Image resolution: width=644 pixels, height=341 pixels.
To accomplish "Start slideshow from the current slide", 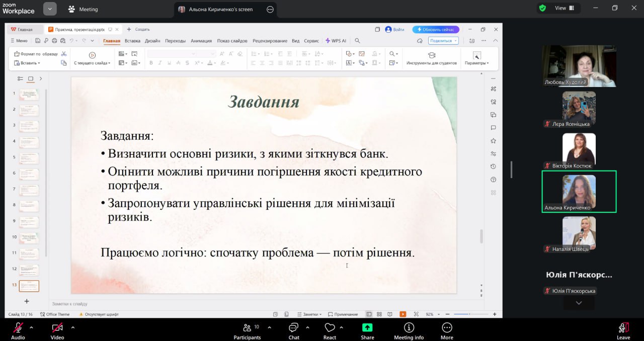I will (x=92, y=55).
